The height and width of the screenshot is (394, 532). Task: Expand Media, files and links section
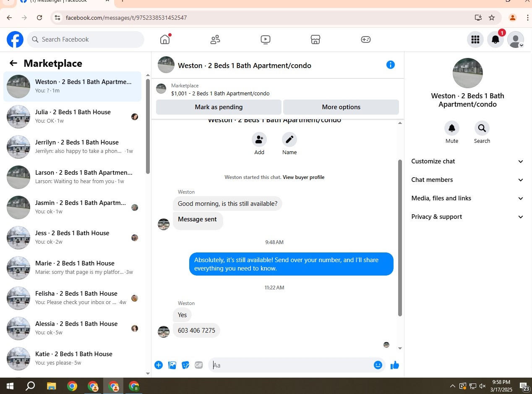[467, 198]
